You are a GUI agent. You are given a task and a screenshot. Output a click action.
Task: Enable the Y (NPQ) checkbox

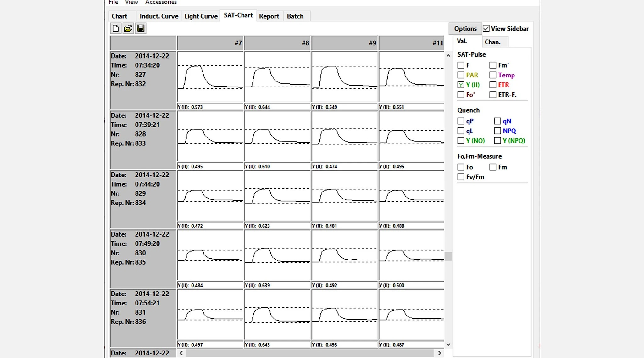pos(497,140)
